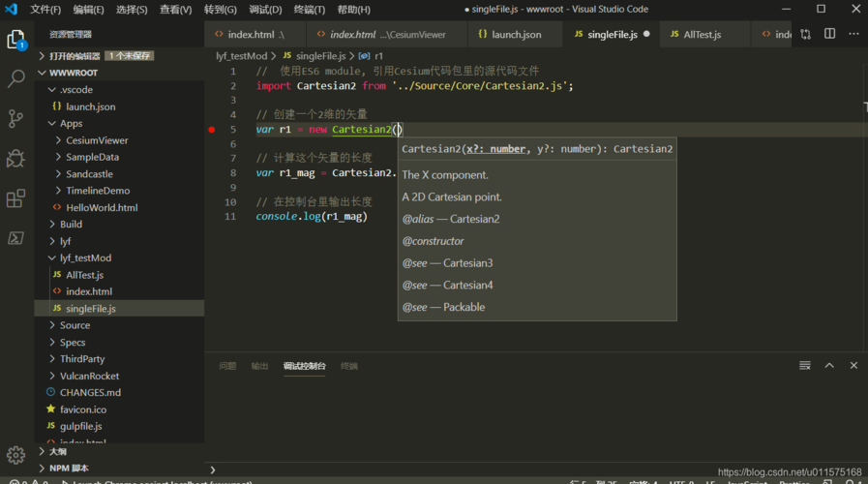The image size is (868, 484).
Task: Click the VS Code logo icon
Action: (11, 9)
